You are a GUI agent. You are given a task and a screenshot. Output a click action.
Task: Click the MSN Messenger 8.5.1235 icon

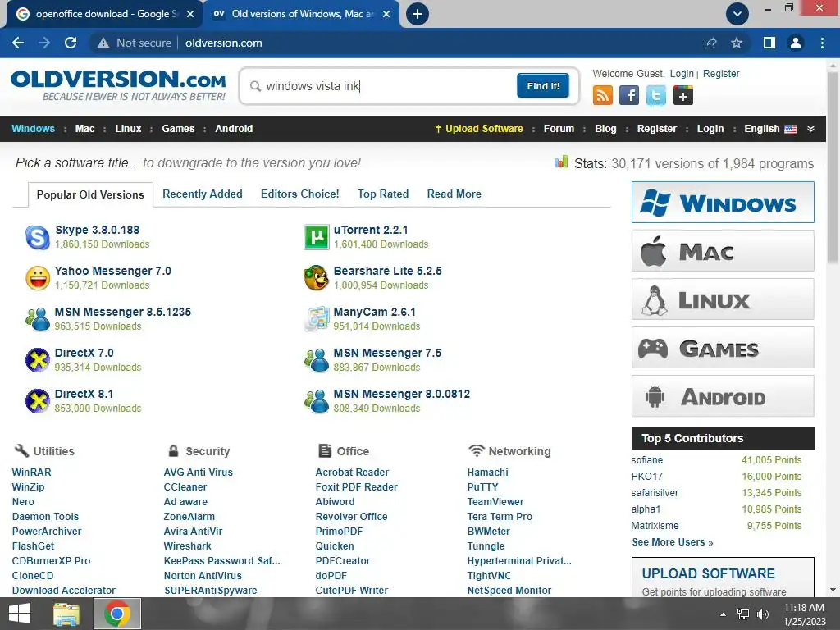38,319
